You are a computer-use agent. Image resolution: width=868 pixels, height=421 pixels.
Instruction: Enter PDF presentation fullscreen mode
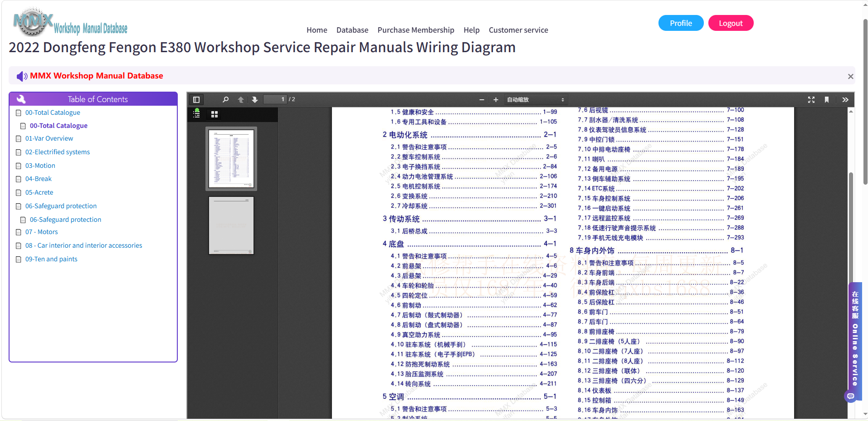pos(811,99)
